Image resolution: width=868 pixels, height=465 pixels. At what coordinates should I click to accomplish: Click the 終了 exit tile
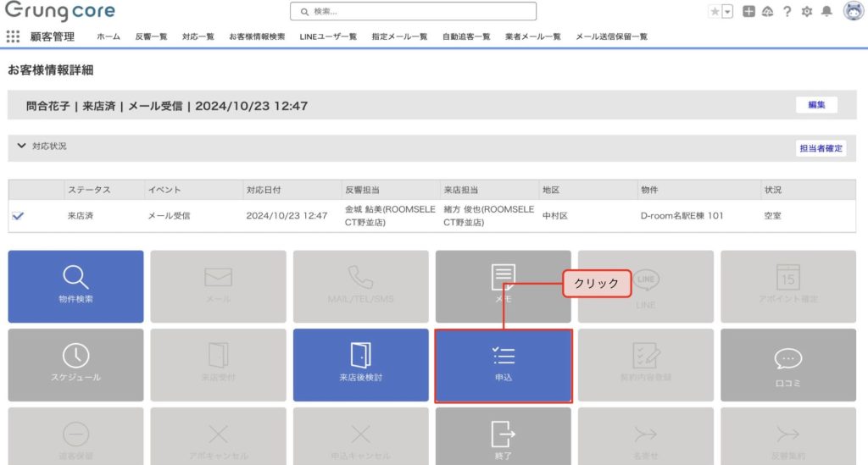click(503, 436)
